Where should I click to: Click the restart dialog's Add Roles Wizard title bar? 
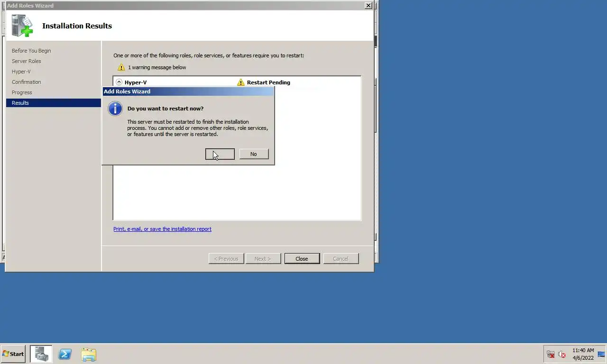click(x=188, y=91)
